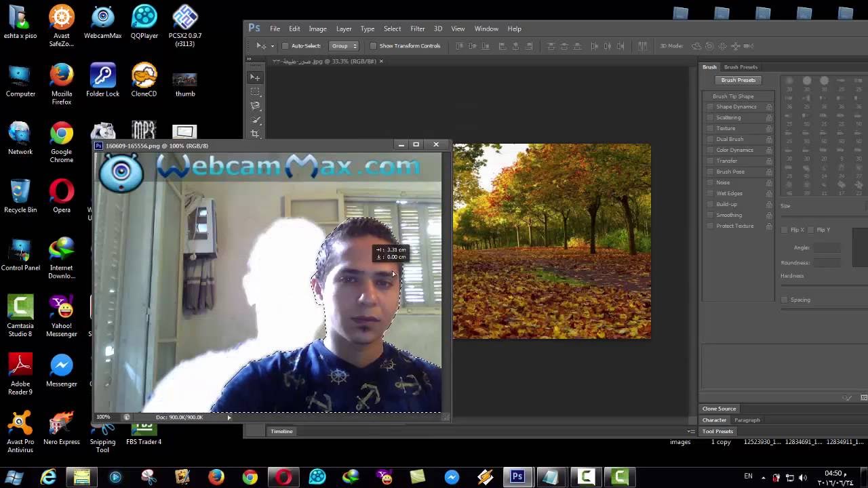
Task: Click the autumn leaves image canvas
Action: point(551,241)
